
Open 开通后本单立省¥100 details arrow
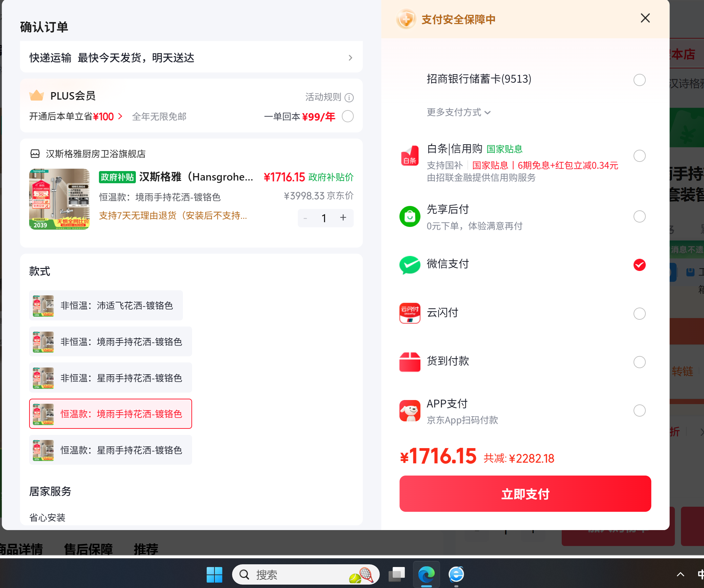(120, 117)
